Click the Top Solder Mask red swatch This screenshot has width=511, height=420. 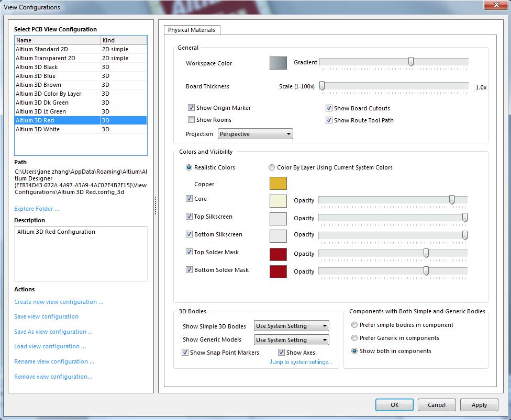point(278,254)
